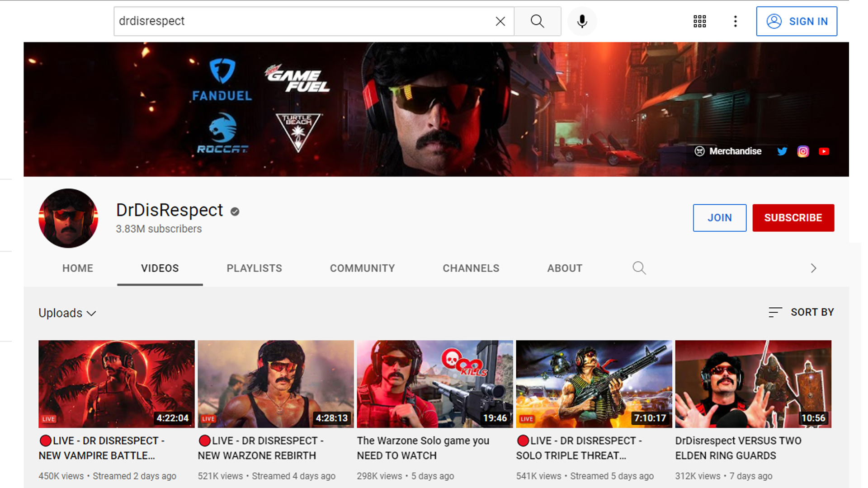Open the Solo Triple Threat video thumbnail

click(594, 384)
